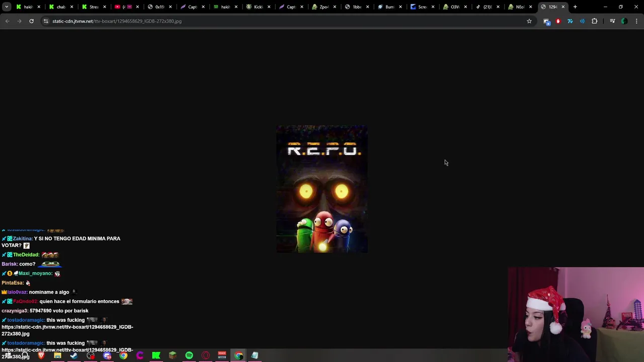
Task: Switch to the 'chab' Kick tab
Action: point(60,7)
